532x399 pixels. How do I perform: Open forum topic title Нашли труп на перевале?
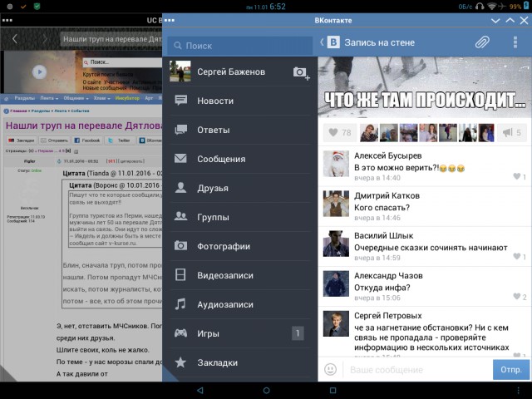click(84, 126)
